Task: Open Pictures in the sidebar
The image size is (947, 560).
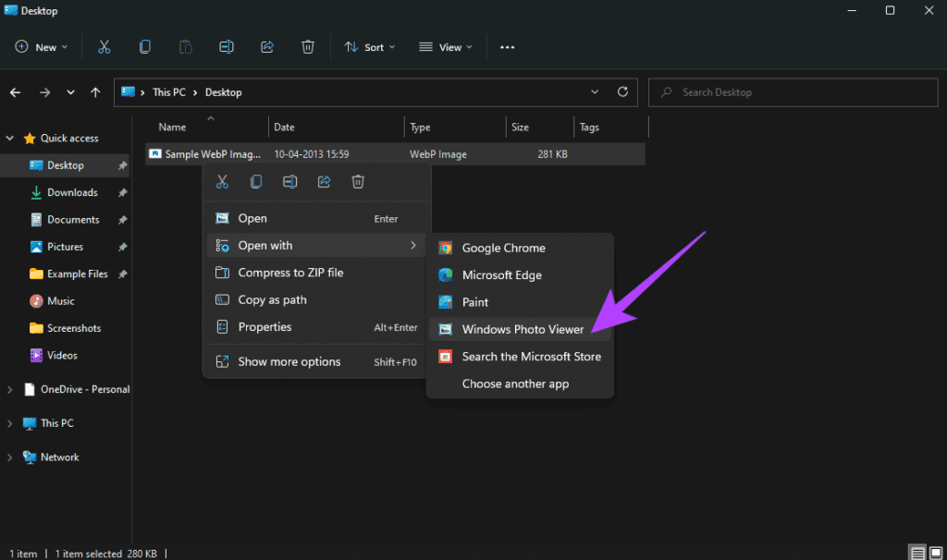Action: click(66, 247)
